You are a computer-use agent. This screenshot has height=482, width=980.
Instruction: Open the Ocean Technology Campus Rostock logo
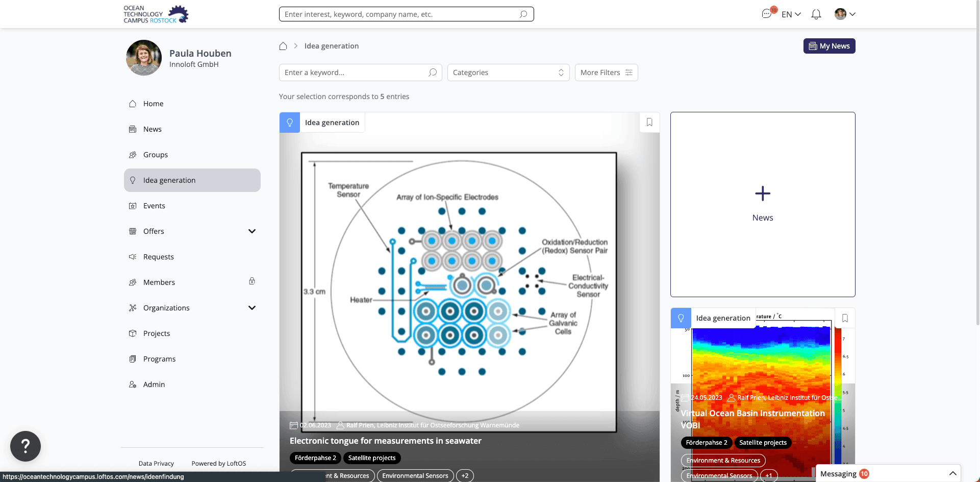point(156,14)
